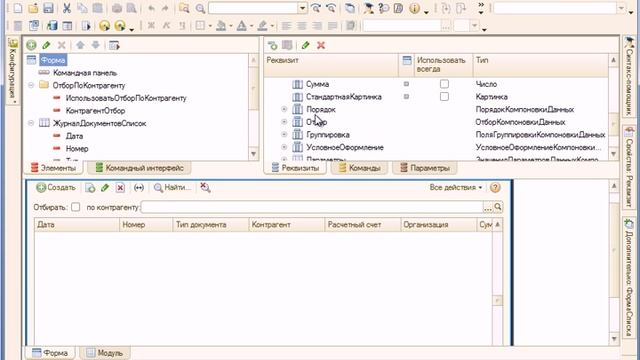
Task: Delete form element with X icon
Action: pos(62,45)
